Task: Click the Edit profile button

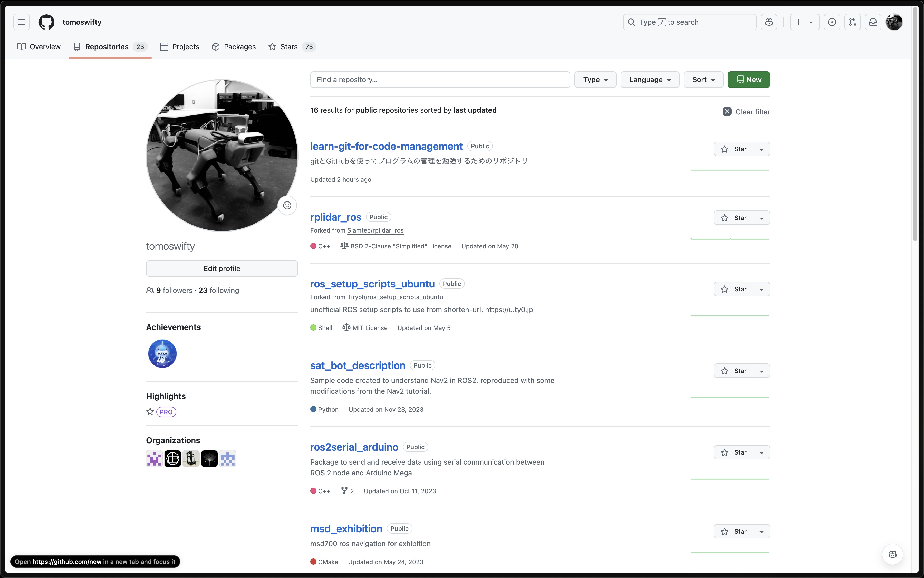Action: coord(222,268)
